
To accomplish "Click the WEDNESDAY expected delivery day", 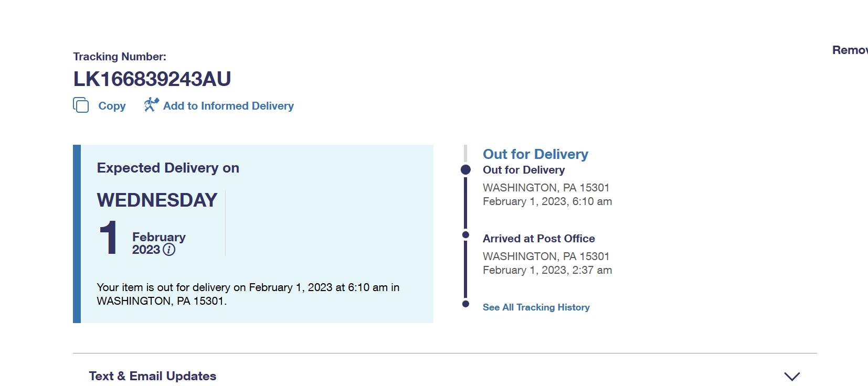I will pyautogui.click(x=157, y=200).
